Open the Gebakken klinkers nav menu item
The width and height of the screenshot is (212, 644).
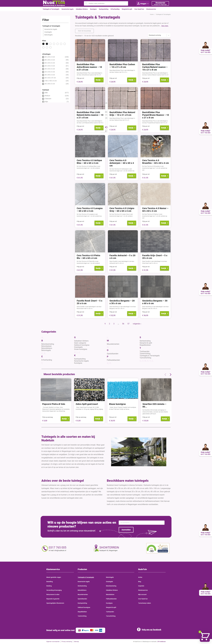coord(82,9)
